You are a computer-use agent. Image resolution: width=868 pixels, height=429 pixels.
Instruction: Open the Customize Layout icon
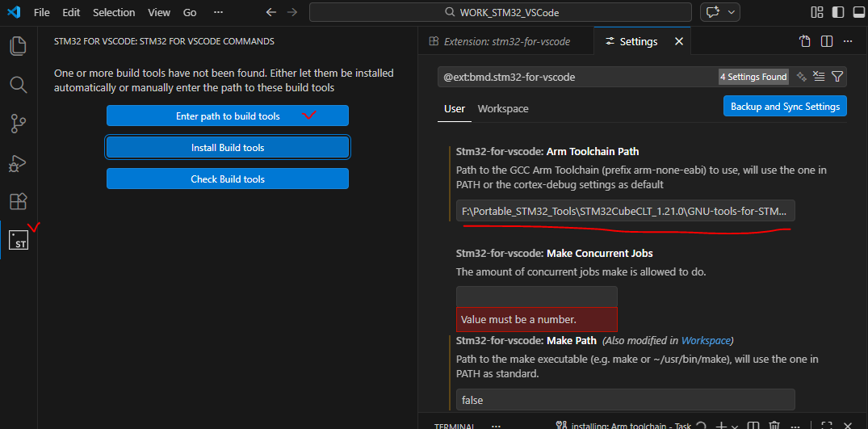click(816, 12)
